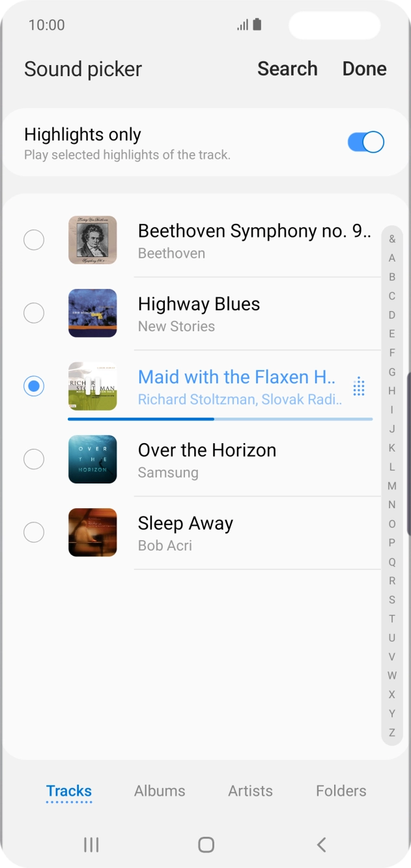411x868 pixels.
Task: Tap the Highway Blues album artwork
Action: point(92,313)
